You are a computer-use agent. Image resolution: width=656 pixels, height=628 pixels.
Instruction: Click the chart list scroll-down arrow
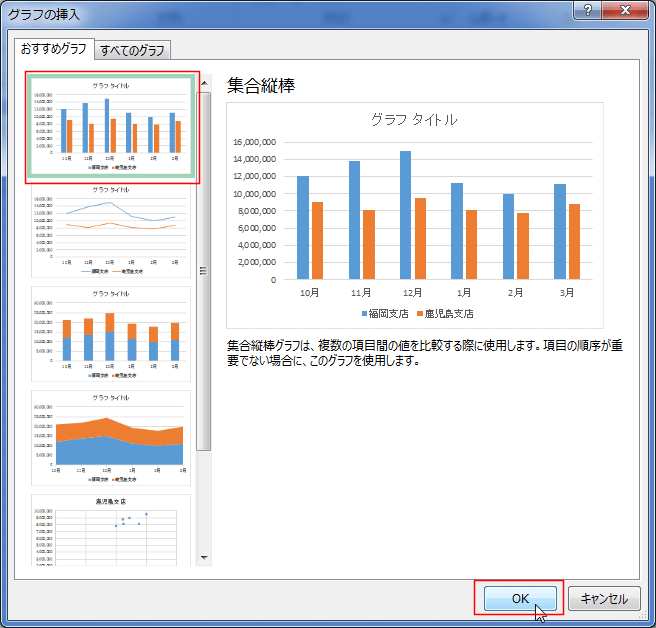click(205, 557)
